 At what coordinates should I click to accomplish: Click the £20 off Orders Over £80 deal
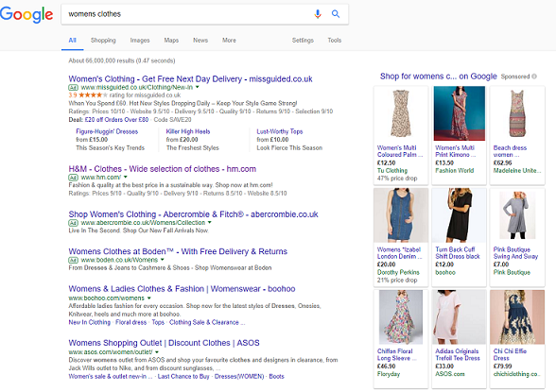pos(116,120)
